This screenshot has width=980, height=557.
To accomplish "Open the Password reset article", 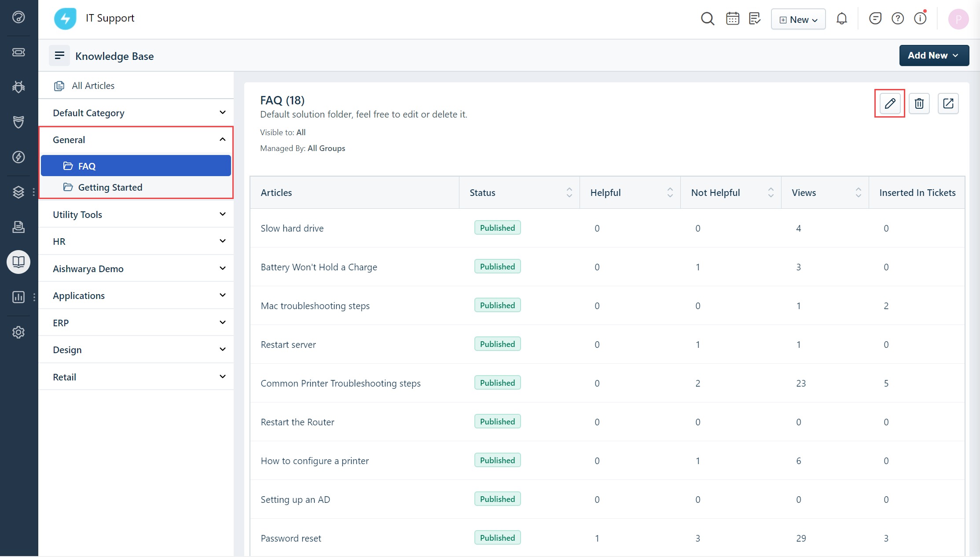I will [x=291, y=538].
